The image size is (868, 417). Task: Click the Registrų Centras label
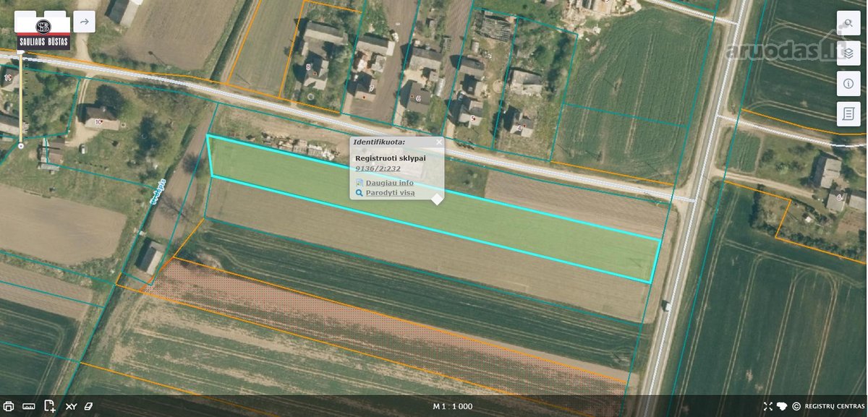834,407
